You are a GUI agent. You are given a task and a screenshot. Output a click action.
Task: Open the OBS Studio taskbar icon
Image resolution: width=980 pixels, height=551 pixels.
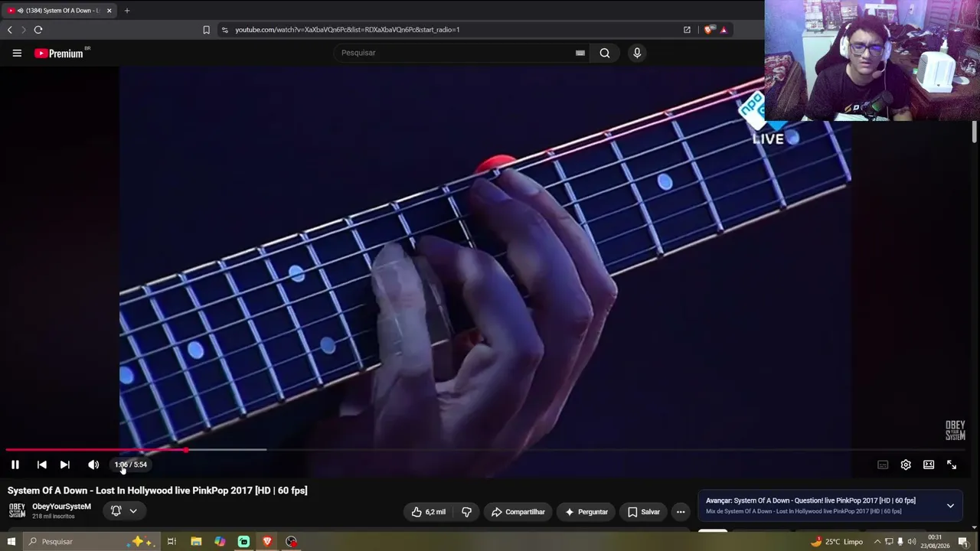click(291, 542)
